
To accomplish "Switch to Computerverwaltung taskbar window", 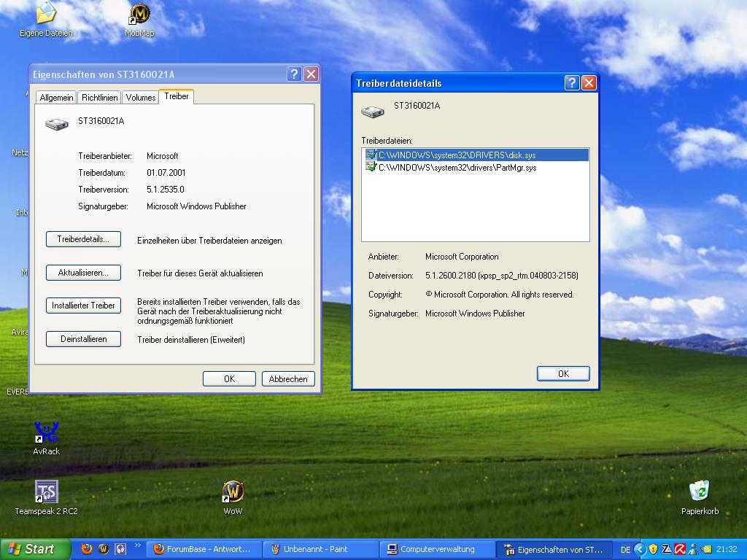I will (x=437, y=550).
